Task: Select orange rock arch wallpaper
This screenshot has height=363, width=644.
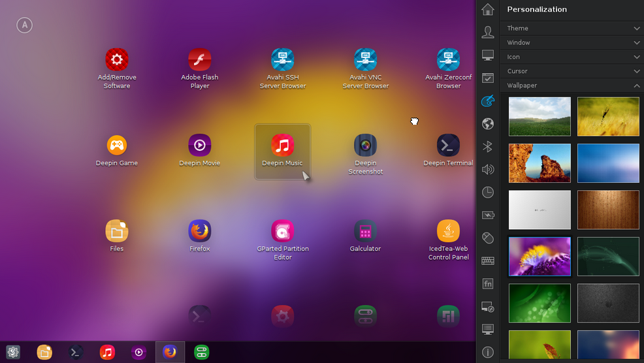Action: click(x=539, y=163)
